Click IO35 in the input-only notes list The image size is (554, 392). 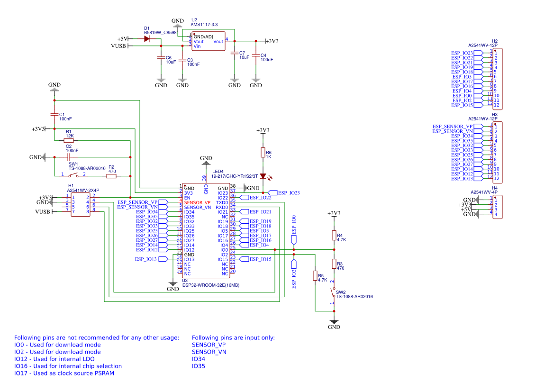(199, 366)
